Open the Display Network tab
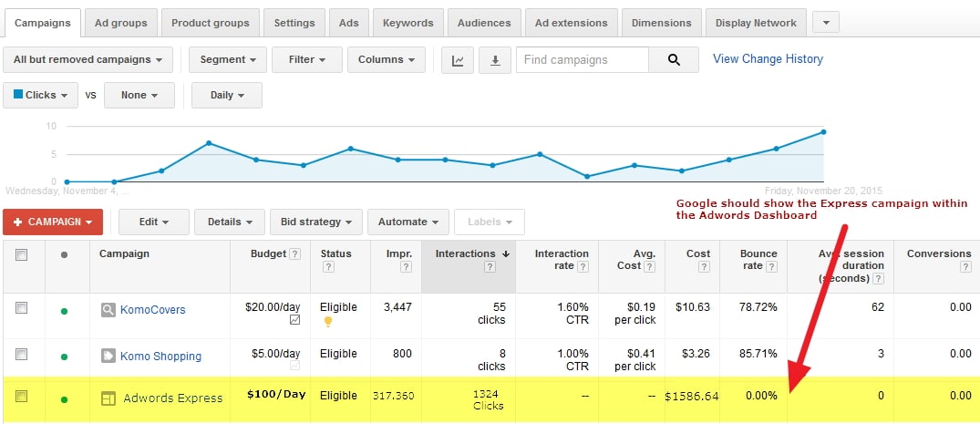The width and height of the screenshot is (980, 424). (757, 23)
